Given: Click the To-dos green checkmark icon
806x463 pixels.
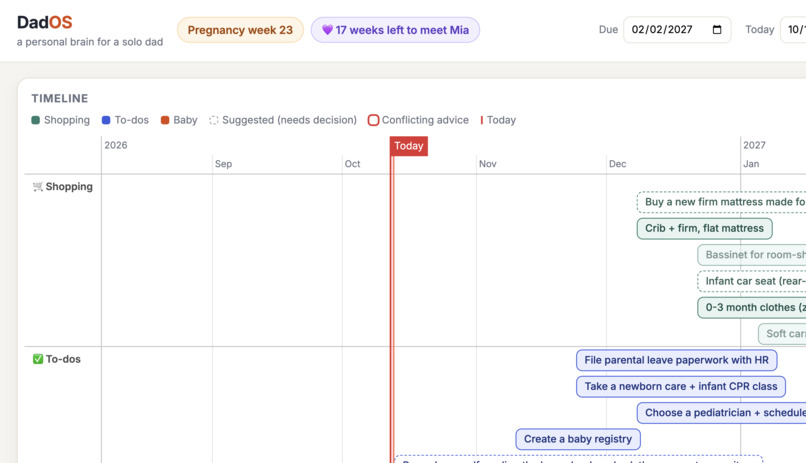Looking at the screenshot, I should pyautogui.click(x=38, y=359).
